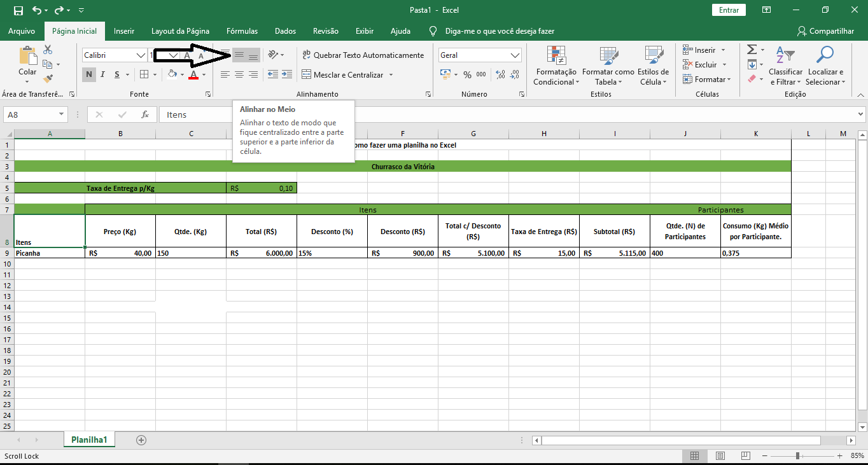Viewport: 868px width, 465px height.
Task: Switch to the Inserir tab
Action: click(x=124, y=31)
